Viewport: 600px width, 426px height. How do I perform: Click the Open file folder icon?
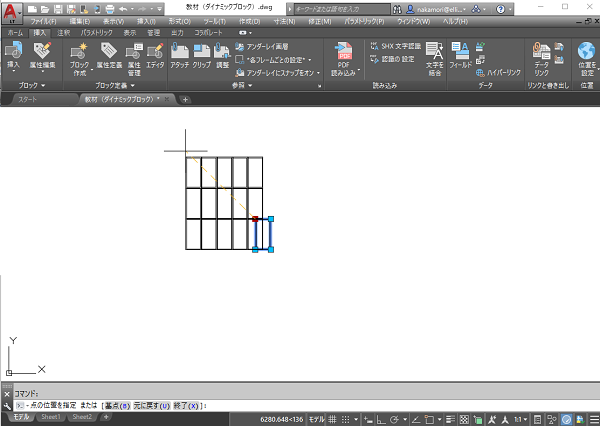(45, 9)
